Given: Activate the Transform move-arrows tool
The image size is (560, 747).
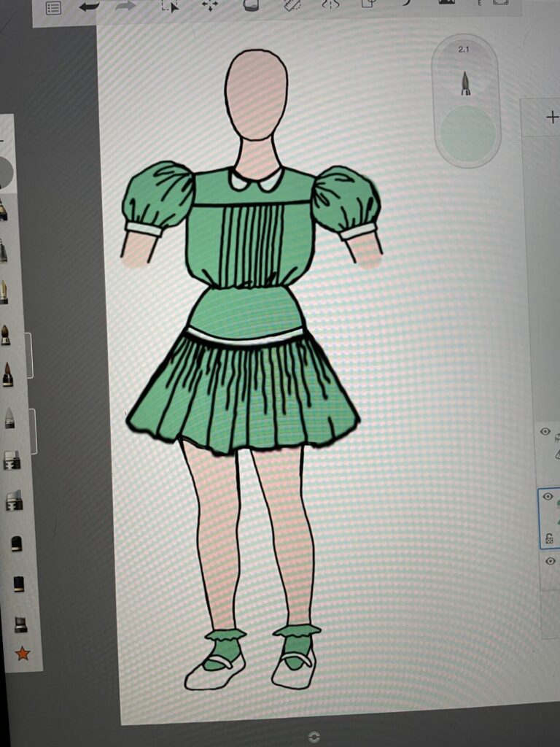Looking at the screenshot, I should tap(210, 5).
